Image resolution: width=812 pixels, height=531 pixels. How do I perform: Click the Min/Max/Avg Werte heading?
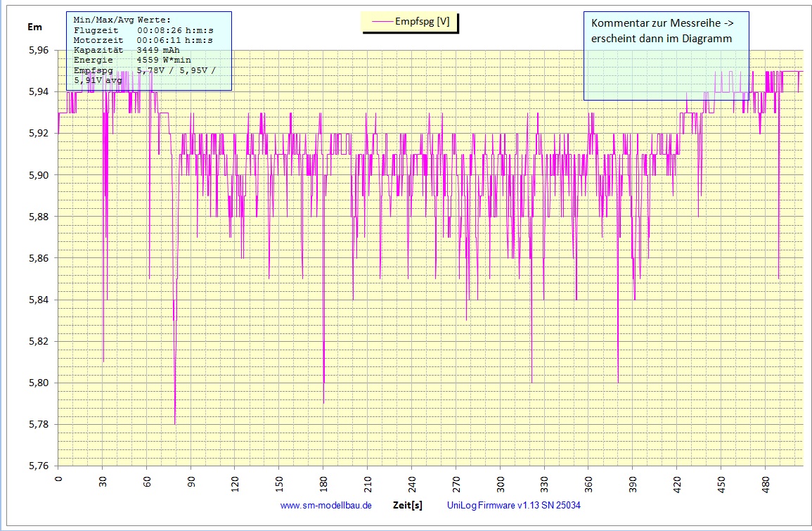122,20
